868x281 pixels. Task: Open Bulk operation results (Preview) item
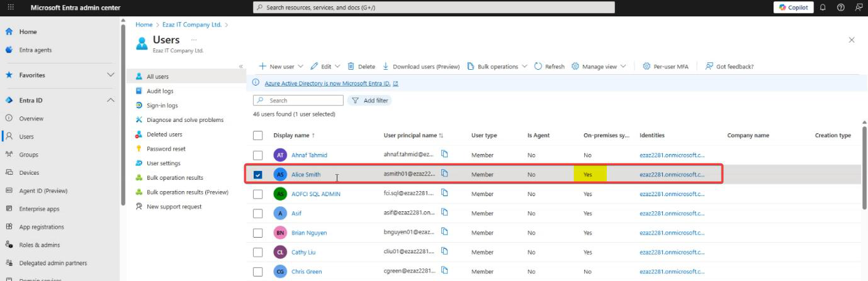[x=188, y=192]
